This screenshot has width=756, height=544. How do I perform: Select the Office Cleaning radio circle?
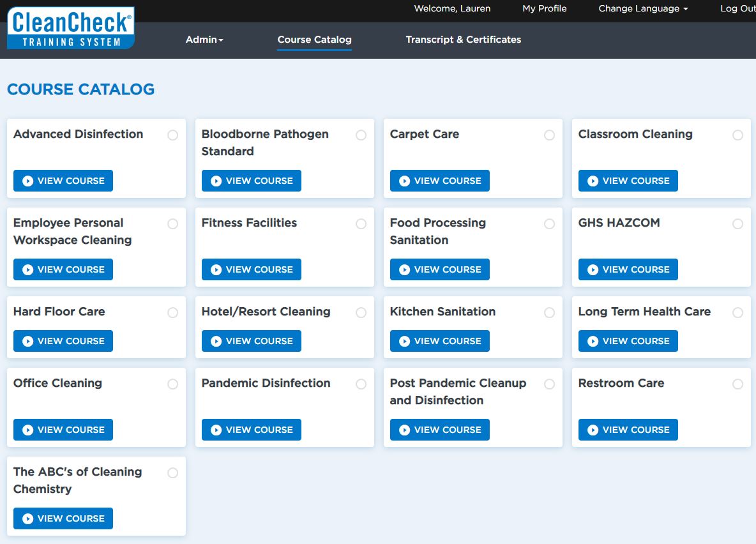(x=172, y=384)
